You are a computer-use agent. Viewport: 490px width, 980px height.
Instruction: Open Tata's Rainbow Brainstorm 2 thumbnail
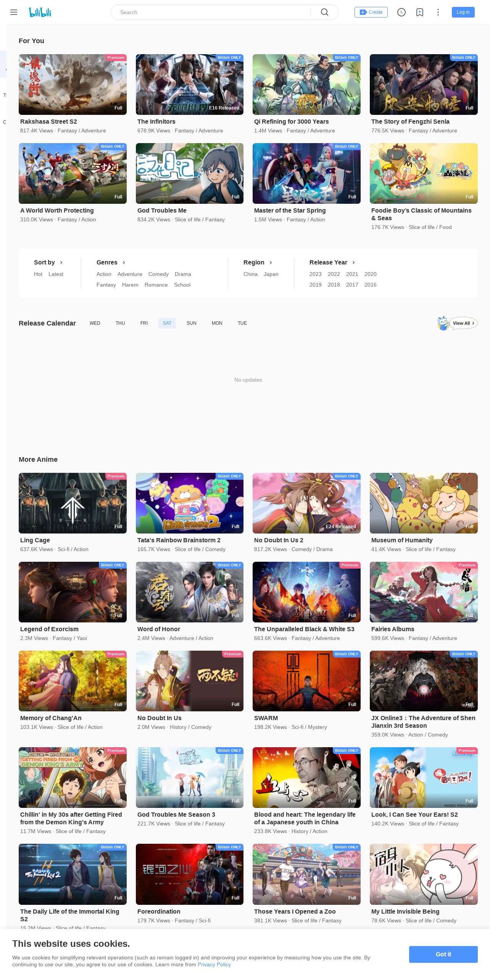[190, 503]
